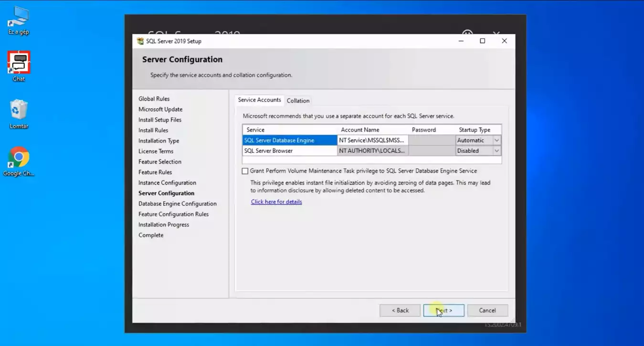This screenshot has height=346, width=644.
Task: Close the SQL Server 2019 Setup window
Action: [x=504, y=41]
